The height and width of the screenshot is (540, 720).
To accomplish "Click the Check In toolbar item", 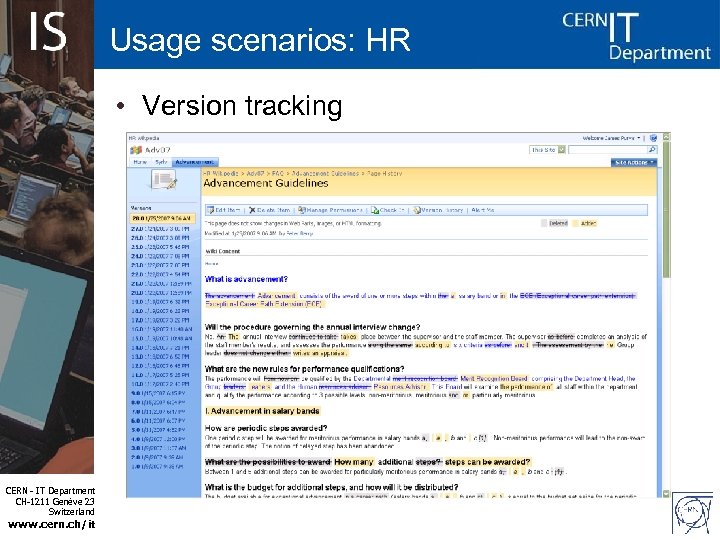I will [388, 210].
